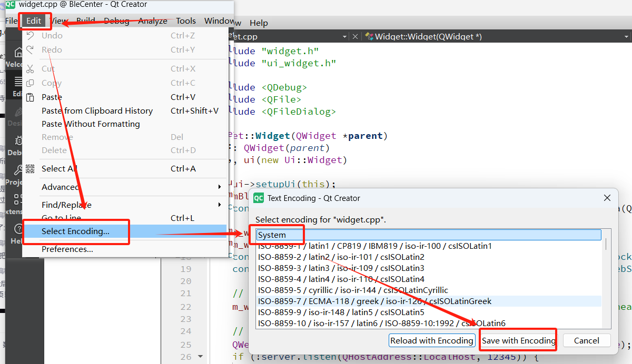Open Extensions mode in the sidebar
Screen dimensions: 632x364
tap(14, 205)
